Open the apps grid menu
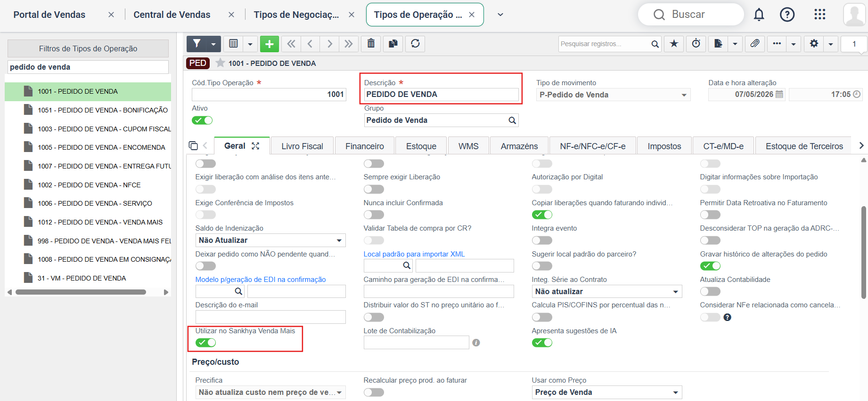The height and width of the screenshot is (401, 868). [820, 15]
